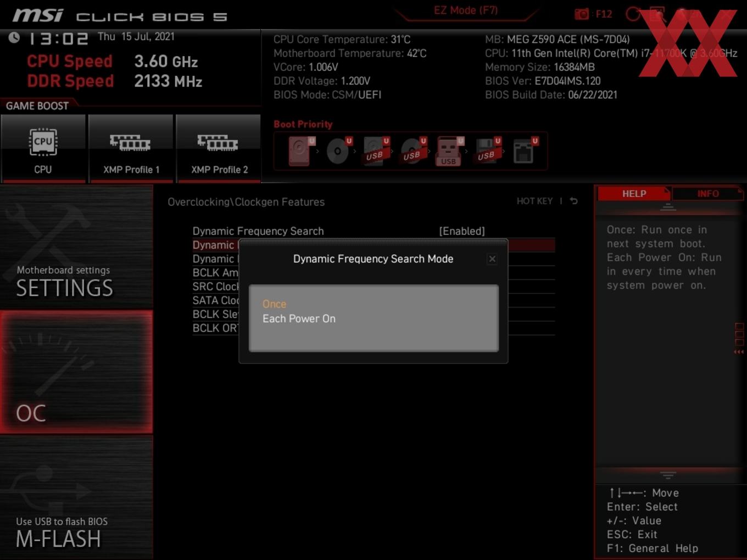
Task: Click the Thu 15 Jul, 2021 date
Action: (136, 37)
